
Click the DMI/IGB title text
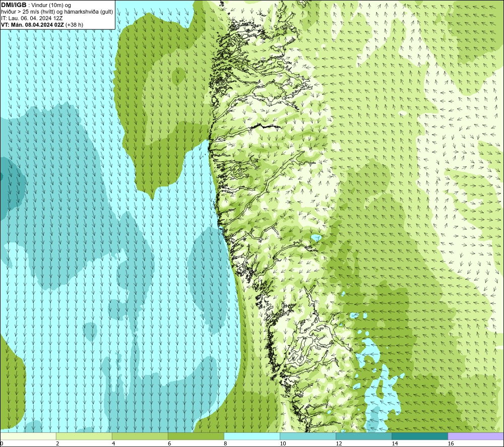14,5
